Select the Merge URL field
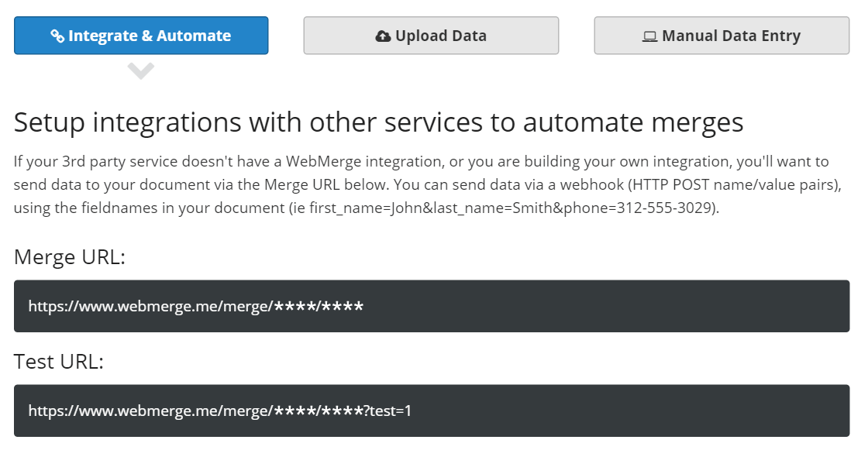The image size is (868, 457). [431, 306]
